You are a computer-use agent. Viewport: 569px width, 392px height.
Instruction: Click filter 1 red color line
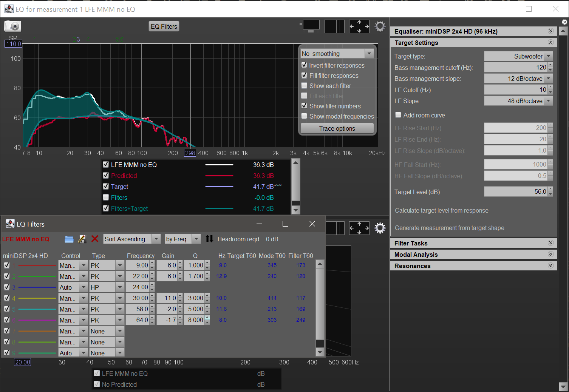37,265
